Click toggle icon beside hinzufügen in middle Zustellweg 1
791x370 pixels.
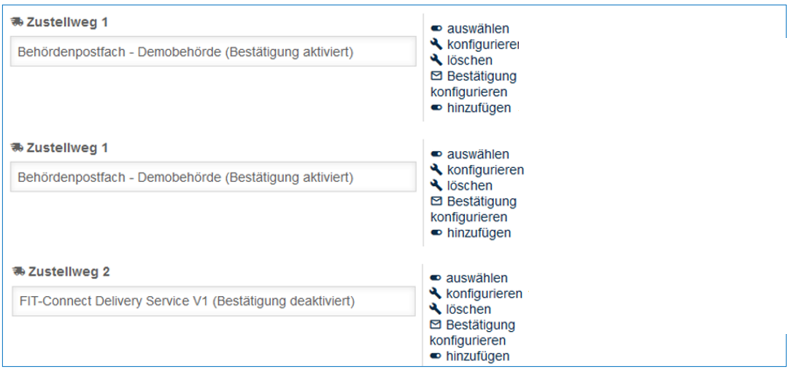437,233
